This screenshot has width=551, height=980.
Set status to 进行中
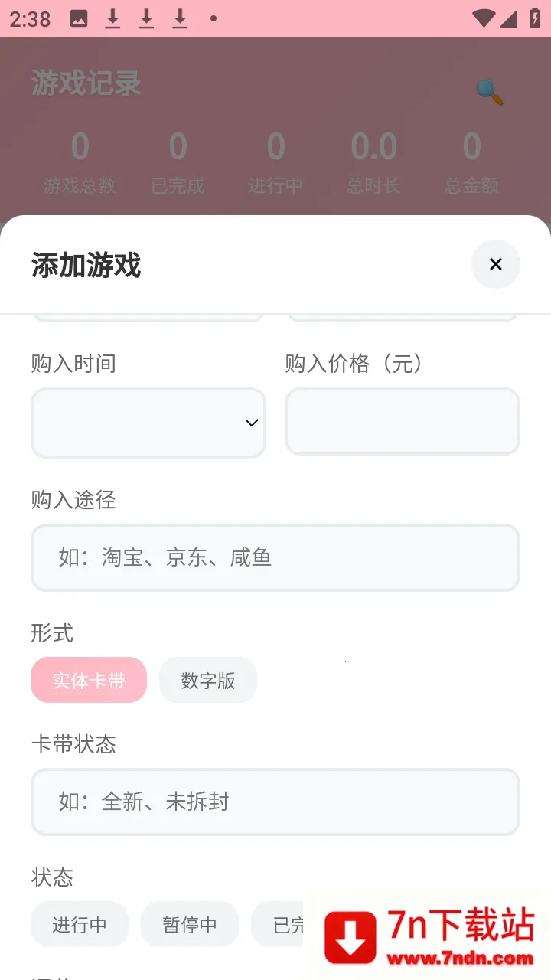click(x=80, y=924)
